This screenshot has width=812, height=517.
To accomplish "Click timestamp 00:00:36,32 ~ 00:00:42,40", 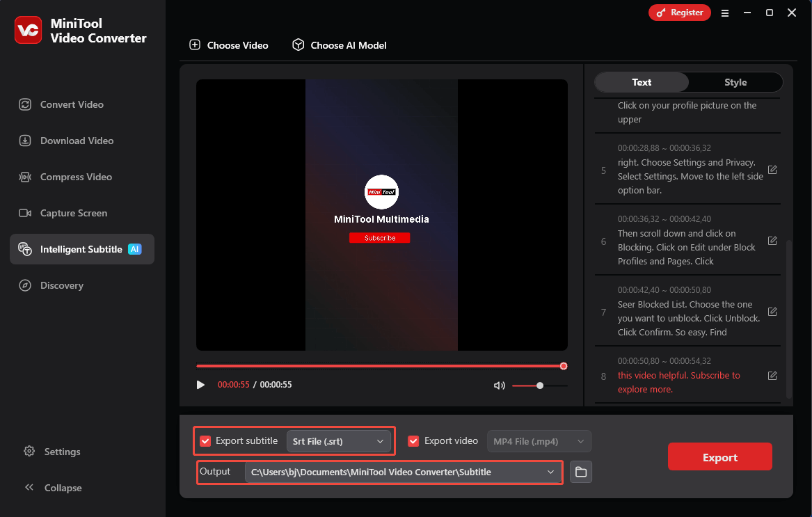I will click(664, 219).
